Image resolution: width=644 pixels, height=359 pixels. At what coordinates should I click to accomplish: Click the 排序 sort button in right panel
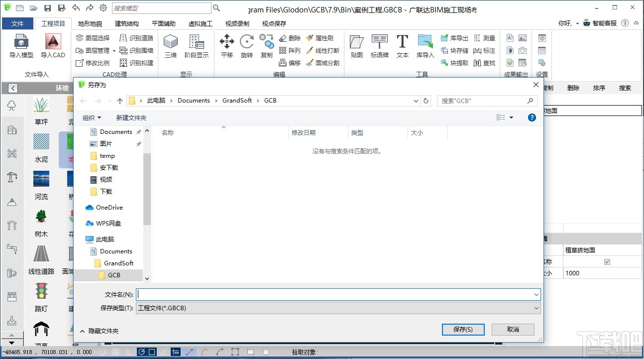click(x=599, y=88)
